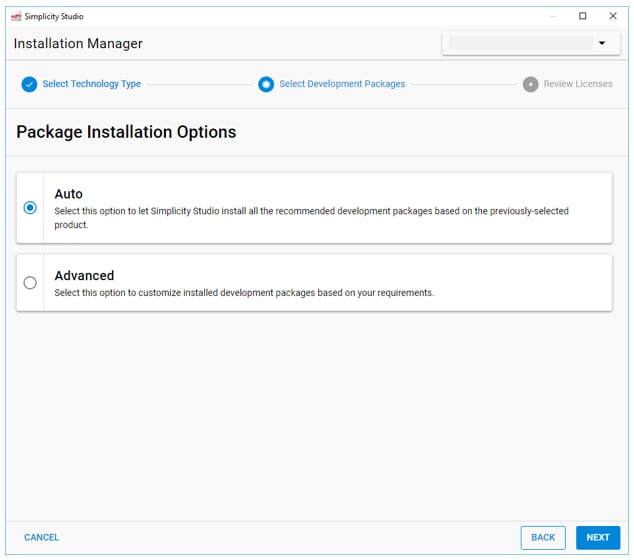Image resolution: width=634 pixels, height=560 pixels.
Task: Open the blank combo box field at top right
Action: [520, 44]
